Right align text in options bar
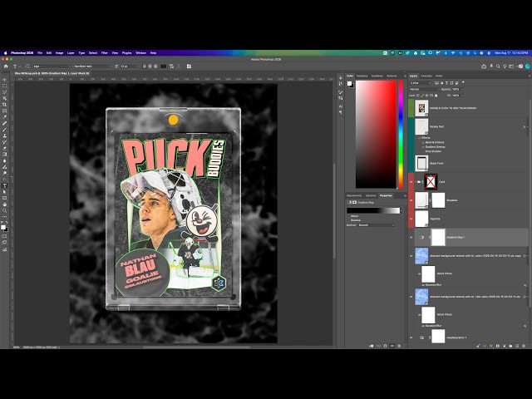The image size is (532, 399). coord(155,66)
